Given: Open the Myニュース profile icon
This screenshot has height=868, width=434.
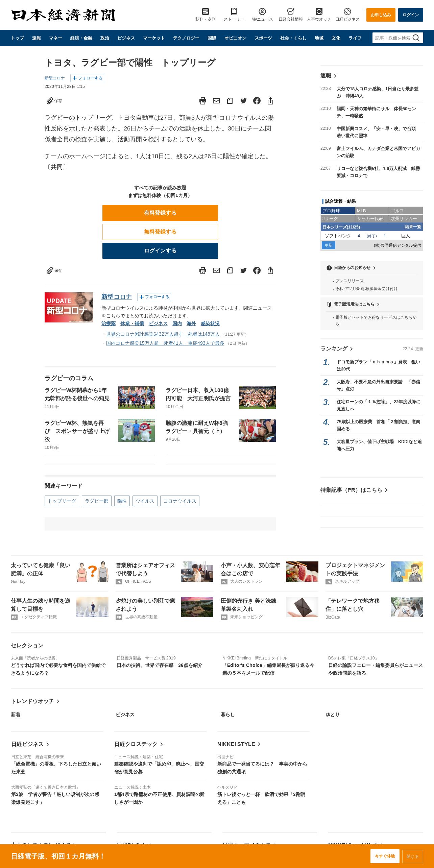Looking at the screenshot, I should [x=262, y=11].
